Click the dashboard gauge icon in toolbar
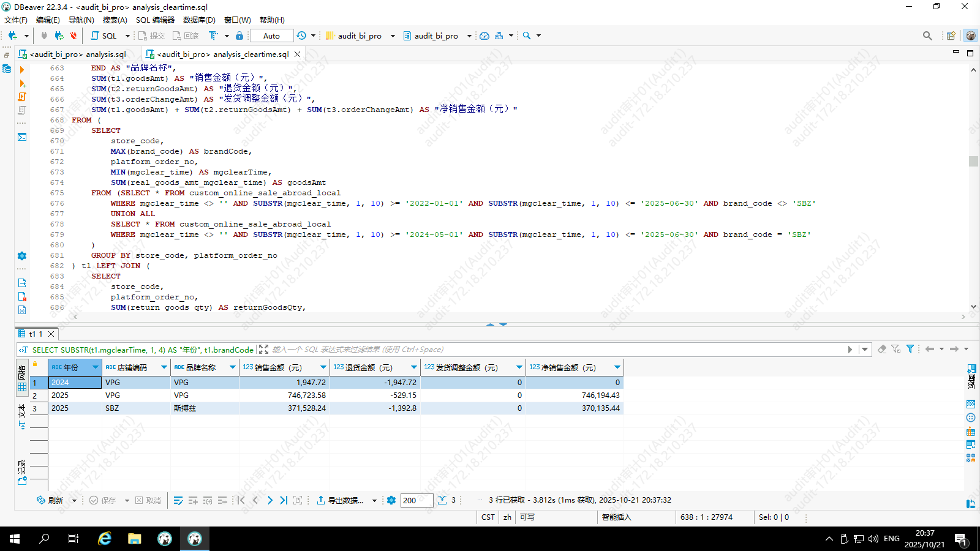 click(x=484, y=36)
